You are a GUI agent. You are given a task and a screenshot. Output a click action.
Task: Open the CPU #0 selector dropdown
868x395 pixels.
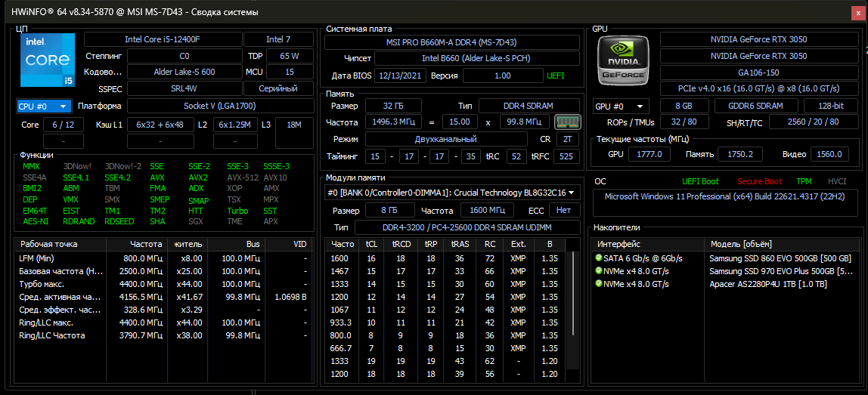pyautogui.click(x=45, y=106)
